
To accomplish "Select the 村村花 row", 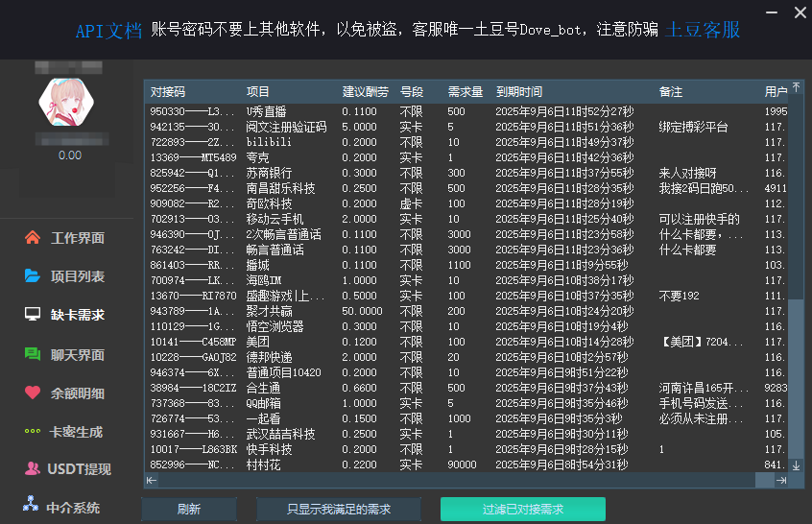I will (x=466, y=464).
